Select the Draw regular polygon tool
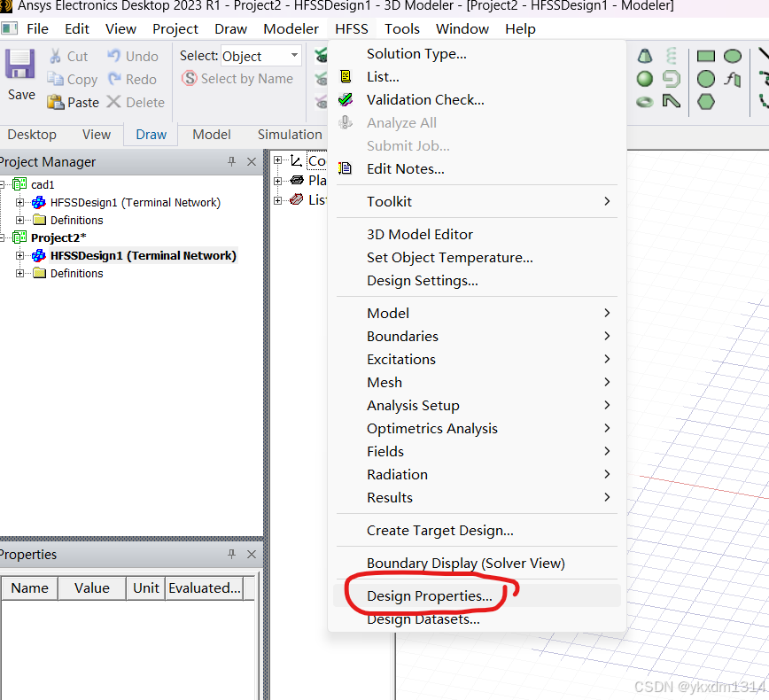The height and width of the screenshot is (700, 769). pyautogui.click(x=706, y=102)
